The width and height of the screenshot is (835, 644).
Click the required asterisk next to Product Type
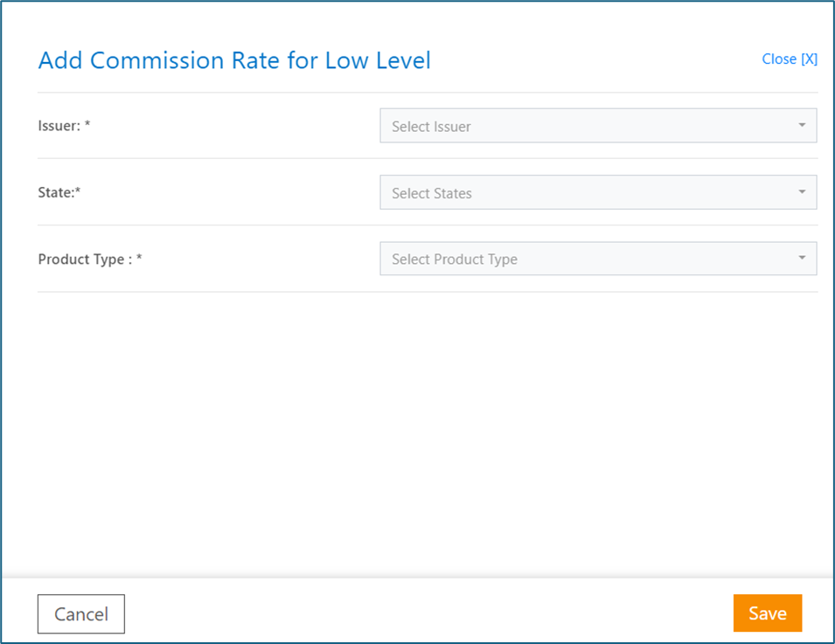pos(139,257)
